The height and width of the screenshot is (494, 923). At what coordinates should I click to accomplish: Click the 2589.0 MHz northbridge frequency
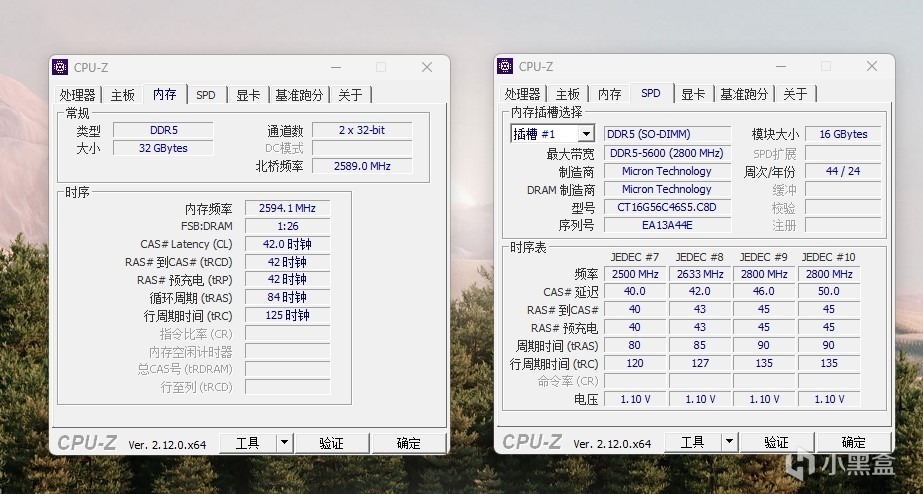(362, 166)
